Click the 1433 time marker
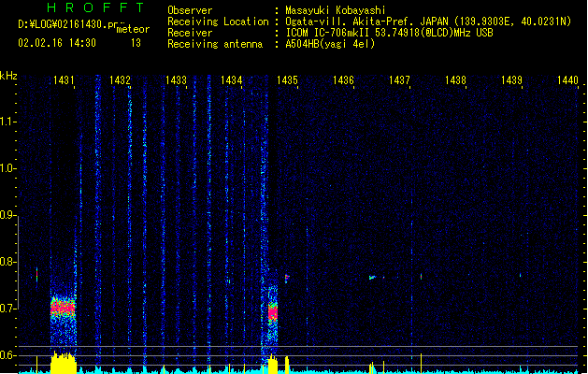588x374 pixels. (x=176, y=80)
